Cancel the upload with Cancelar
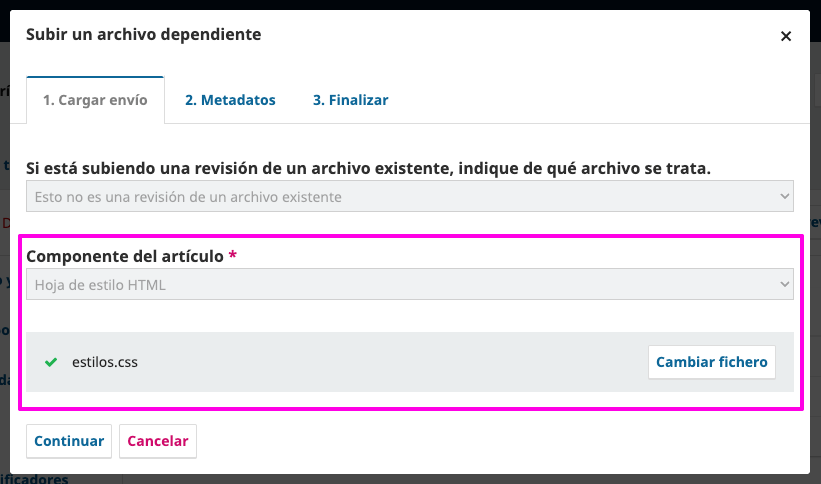The image size is (821, 484). point(158,441)
